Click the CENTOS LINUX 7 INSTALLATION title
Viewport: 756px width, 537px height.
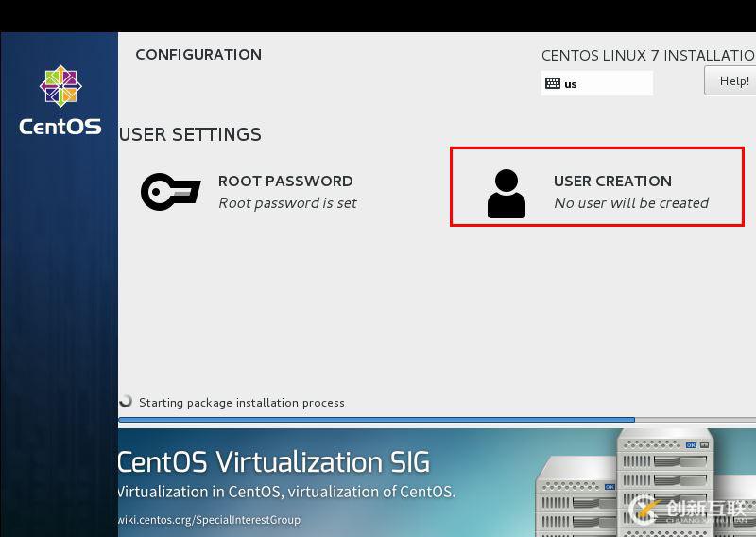648,56
